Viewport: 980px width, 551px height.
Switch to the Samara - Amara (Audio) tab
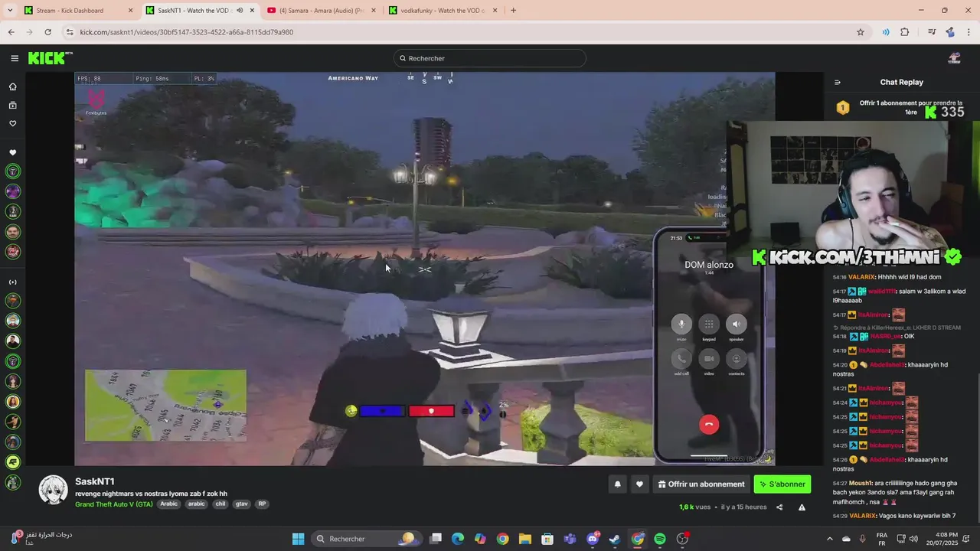322,11
